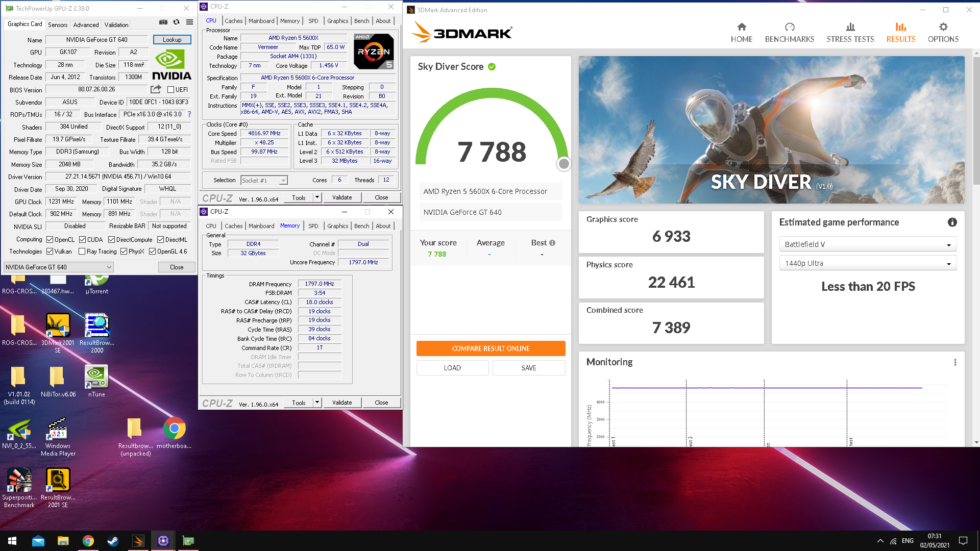Image resolution: width=980 pixels, height=551 pixels.
Task: Click the info icon next to Best
Action: (552, 243)
